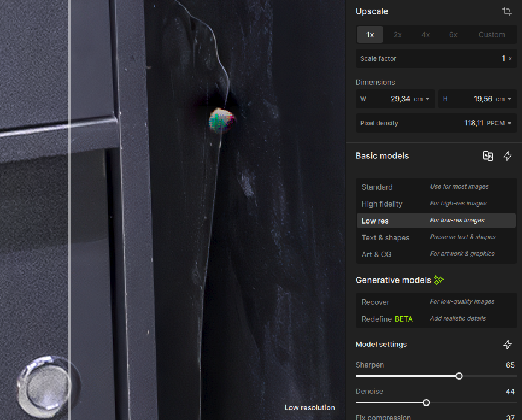The height and width of the screenshot is (420, 522).
Task: Open the height unit cm dropdown
Action: (502, 99)
